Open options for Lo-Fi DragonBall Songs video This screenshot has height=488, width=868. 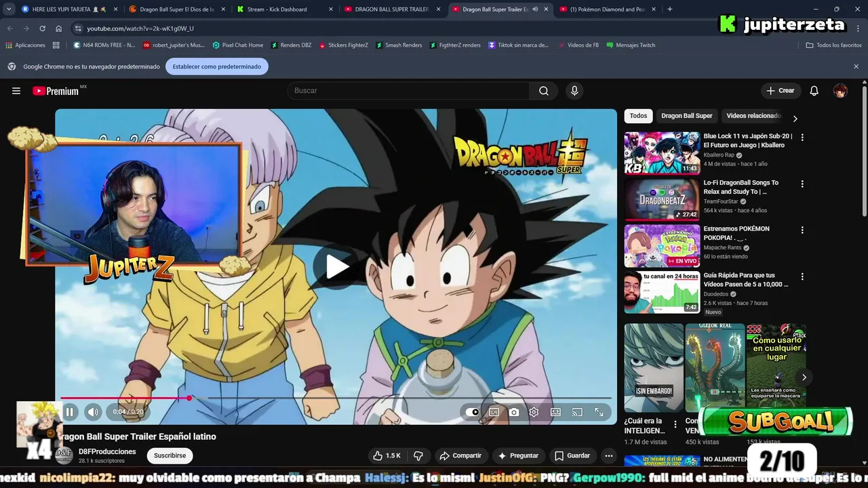point(802,184)
